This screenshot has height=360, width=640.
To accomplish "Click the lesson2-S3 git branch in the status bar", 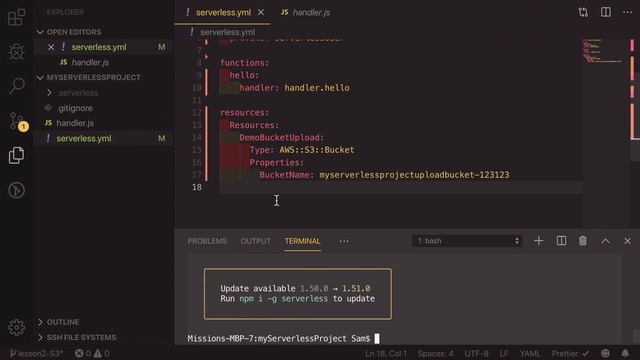I will tap(37, 353).
